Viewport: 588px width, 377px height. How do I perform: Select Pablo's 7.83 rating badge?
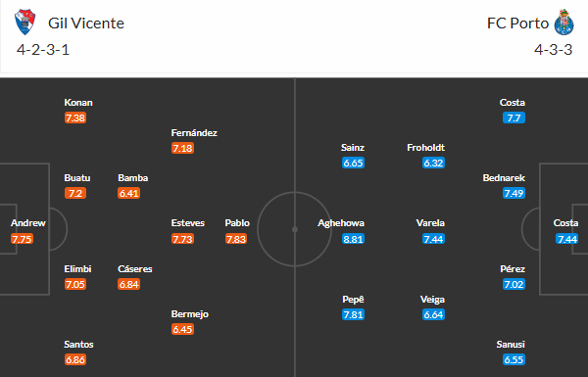(236, 239)
